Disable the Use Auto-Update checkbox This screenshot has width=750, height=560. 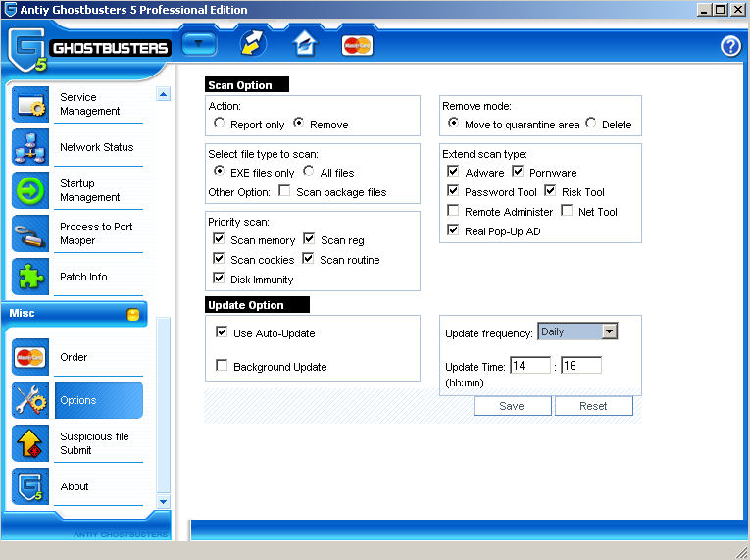click(222, 331)
